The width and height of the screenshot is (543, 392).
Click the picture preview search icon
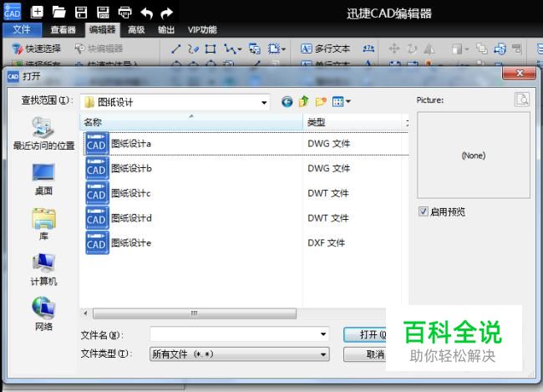(x=522, y=99)
